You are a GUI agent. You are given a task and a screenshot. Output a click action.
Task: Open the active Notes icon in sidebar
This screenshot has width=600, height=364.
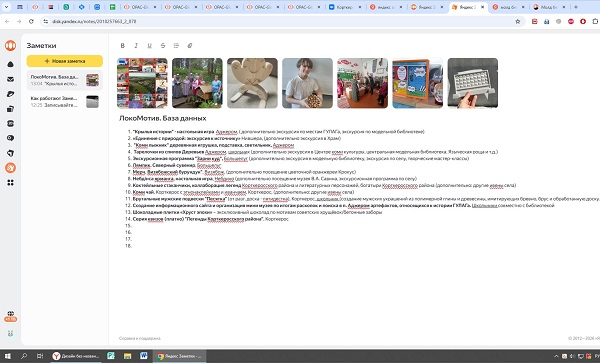(10, 168)
